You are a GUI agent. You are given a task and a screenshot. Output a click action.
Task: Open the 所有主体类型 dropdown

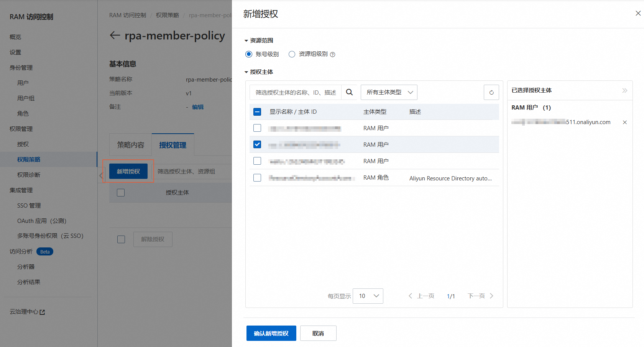click(x=389, y=92)
